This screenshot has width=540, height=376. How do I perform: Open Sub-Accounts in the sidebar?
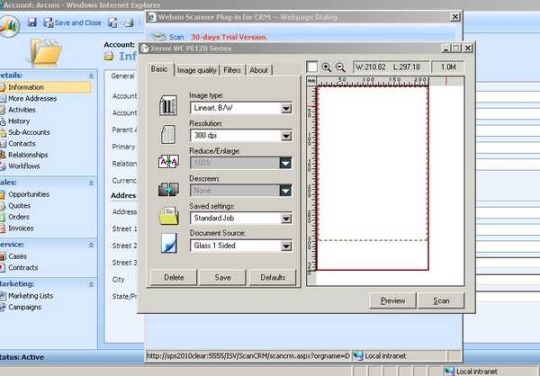[x=29, y=132]
